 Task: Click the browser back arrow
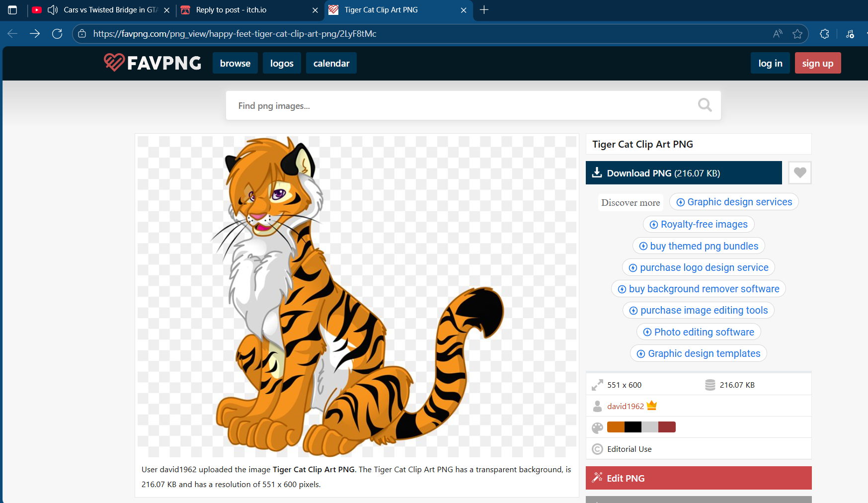pyautogui.click(x=12, y=34)
